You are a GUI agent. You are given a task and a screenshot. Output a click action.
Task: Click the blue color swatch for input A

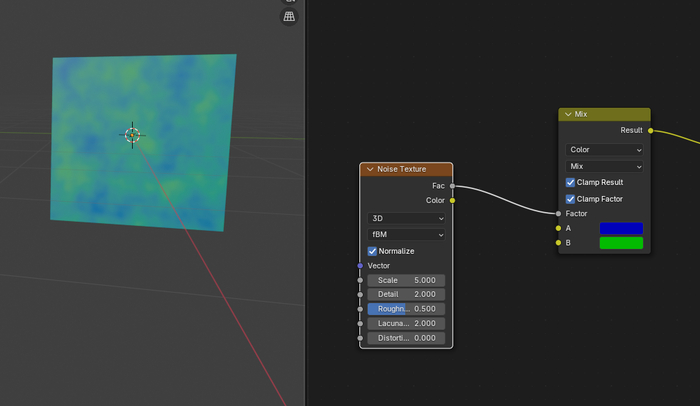click(620, 228)
